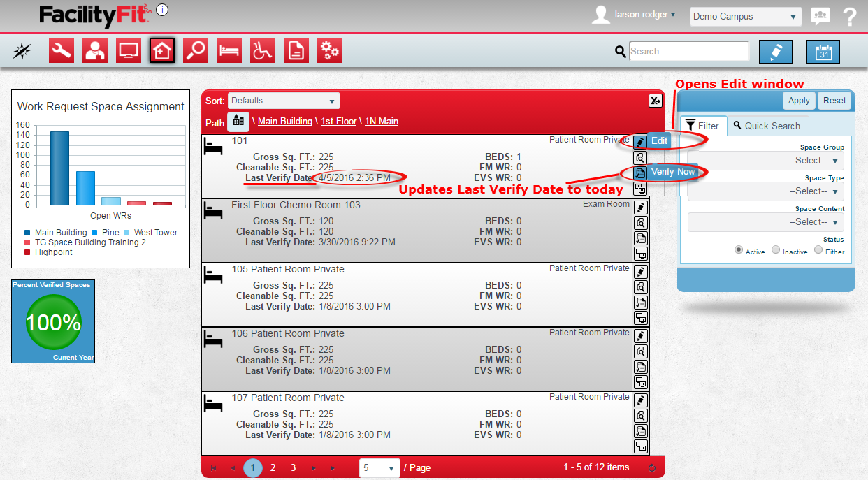The image size is (868, 480).
Task: Select the bed management icon in toolbar
Action: 229,50
